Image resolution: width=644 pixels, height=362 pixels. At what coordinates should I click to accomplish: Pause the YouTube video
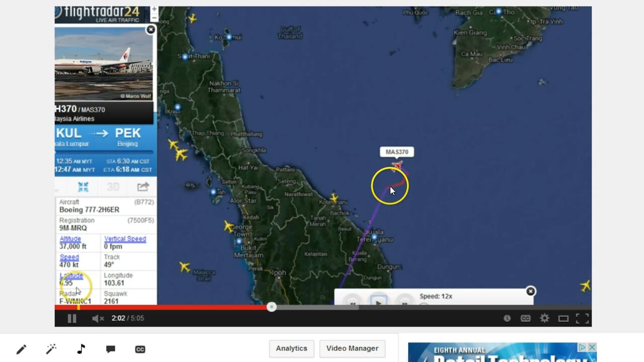point(72,318)
